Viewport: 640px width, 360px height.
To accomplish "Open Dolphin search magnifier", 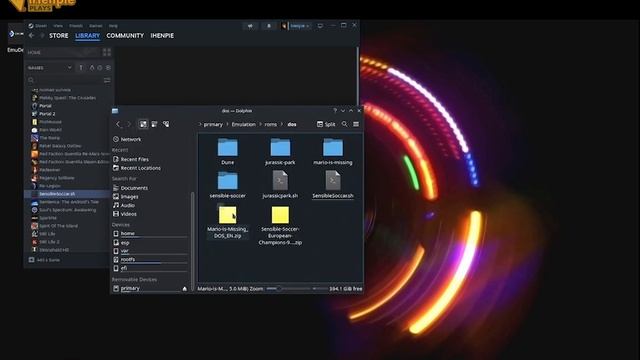I will [x=344, y=124].
